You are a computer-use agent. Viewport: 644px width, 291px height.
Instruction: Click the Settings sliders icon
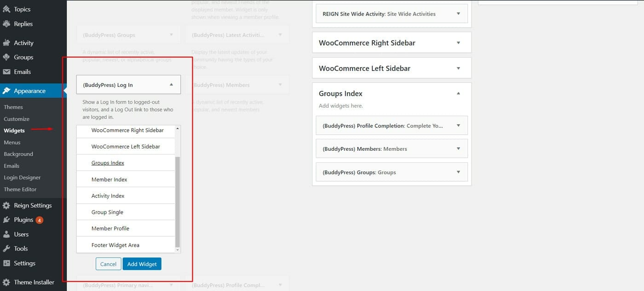(6, 263)
